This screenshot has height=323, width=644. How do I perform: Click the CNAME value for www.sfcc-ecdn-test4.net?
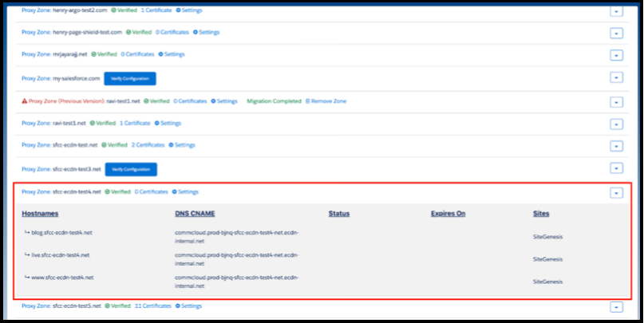click(x=236, y=282)
